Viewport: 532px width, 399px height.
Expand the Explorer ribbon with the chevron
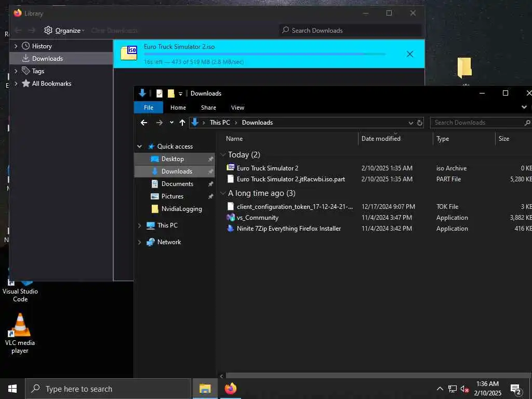tap(524, 107)
